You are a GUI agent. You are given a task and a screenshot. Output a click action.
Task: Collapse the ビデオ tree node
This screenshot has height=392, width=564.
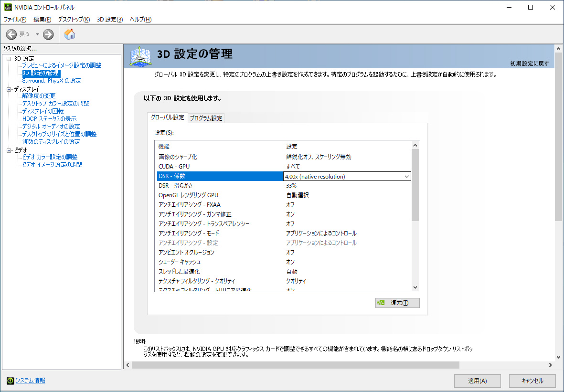pos(9,150)
